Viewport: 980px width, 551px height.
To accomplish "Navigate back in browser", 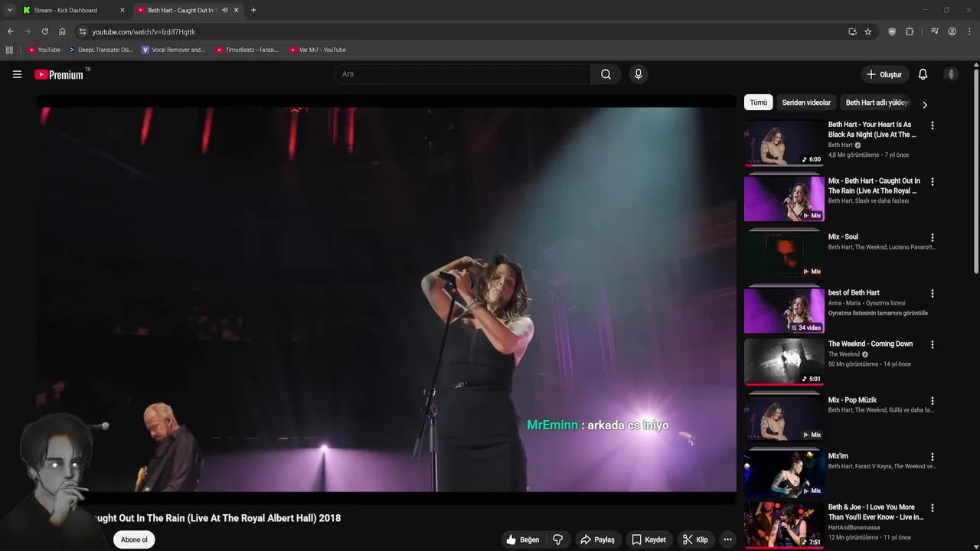I will tap(10, 31).
